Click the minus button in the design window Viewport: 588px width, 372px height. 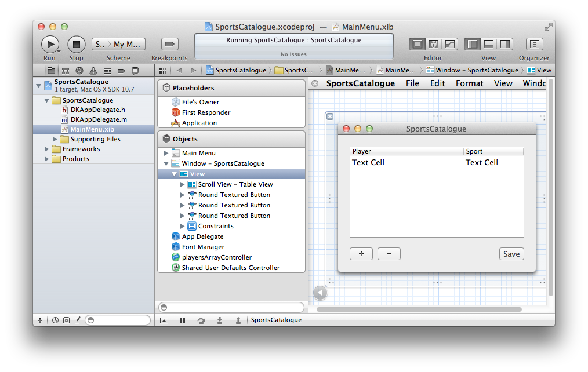pyautogui.click(x=389, y=254)
